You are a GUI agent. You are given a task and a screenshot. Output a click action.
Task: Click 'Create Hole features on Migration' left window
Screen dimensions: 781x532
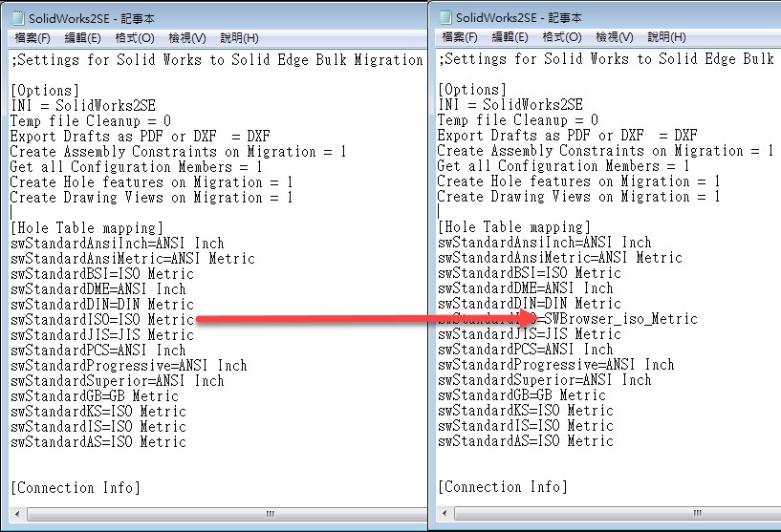pyautogui.click(x=137, y=182)
